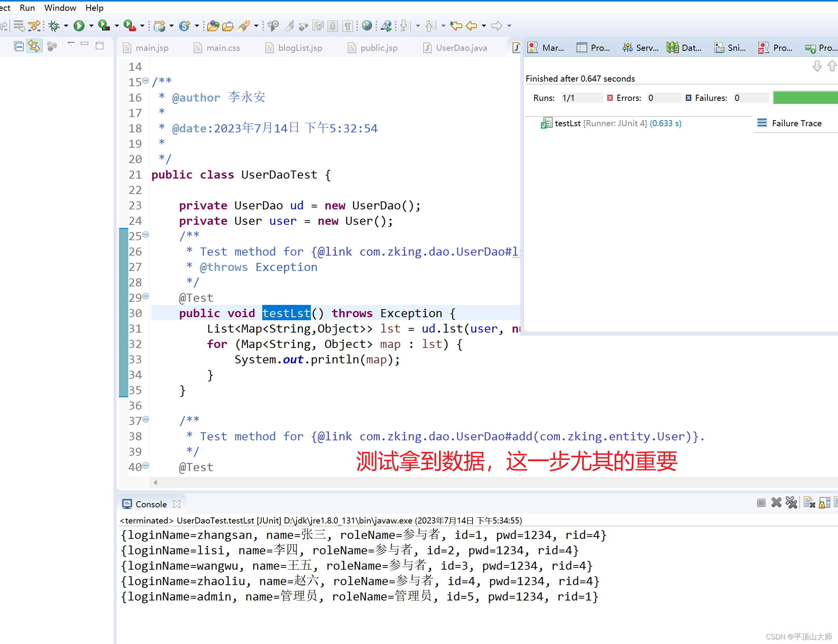Click Last Edit Location arrow icon
This screenshot has height=644, width=838.
[456, 26]
